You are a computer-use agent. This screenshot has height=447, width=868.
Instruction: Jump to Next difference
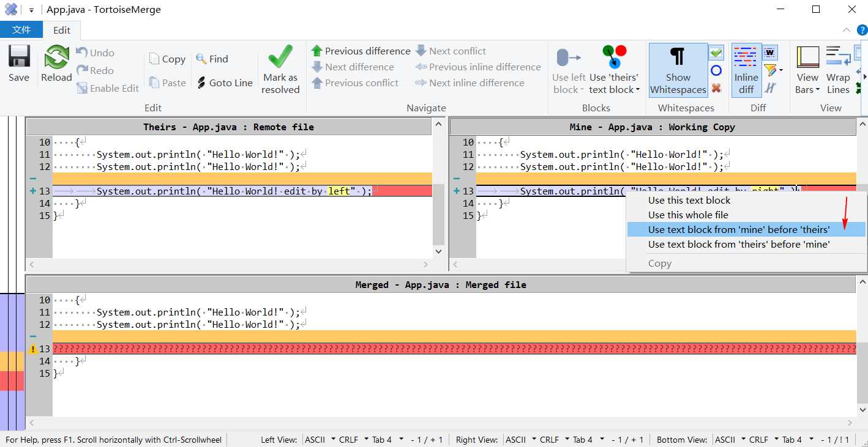coord(353,67)
